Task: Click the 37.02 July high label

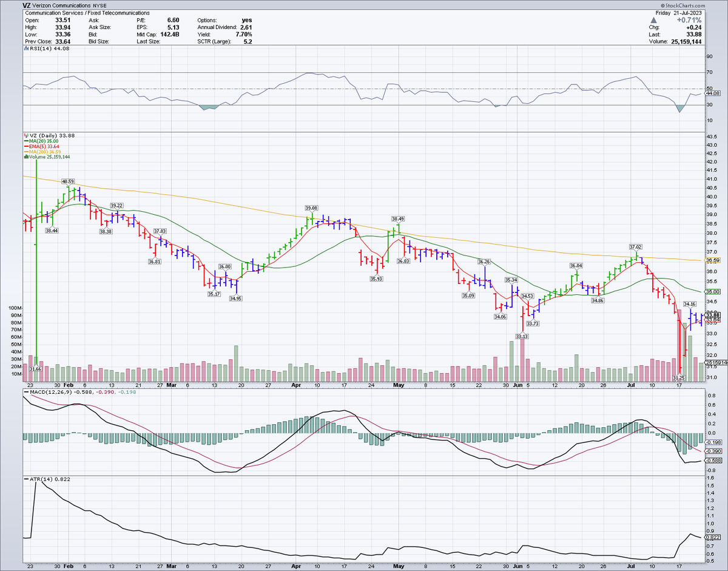Action: pos(635,246)
